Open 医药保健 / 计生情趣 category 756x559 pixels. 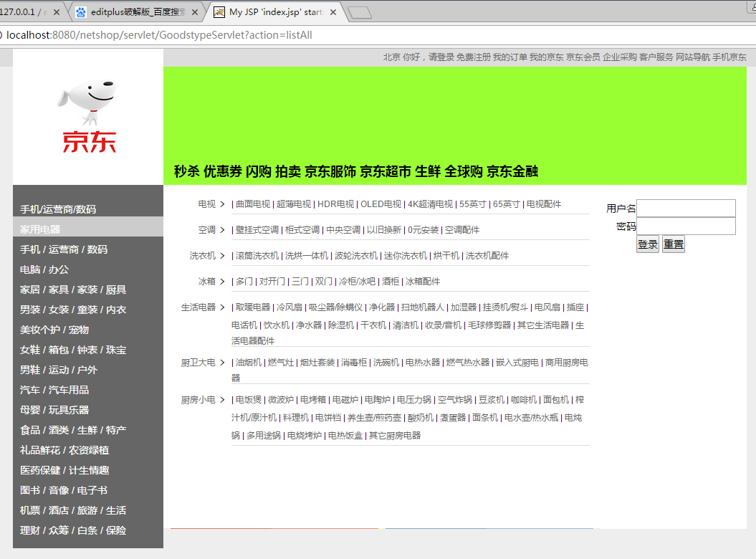(x=64, y=470)
